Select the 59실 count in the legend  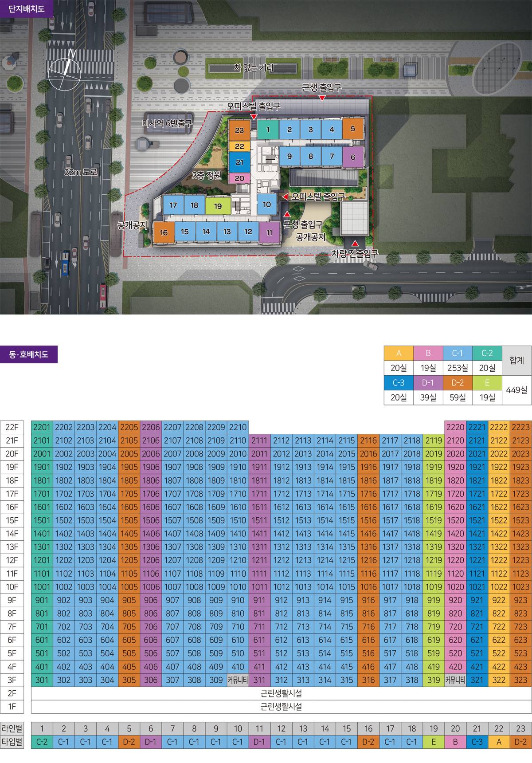tap(458, 397)
